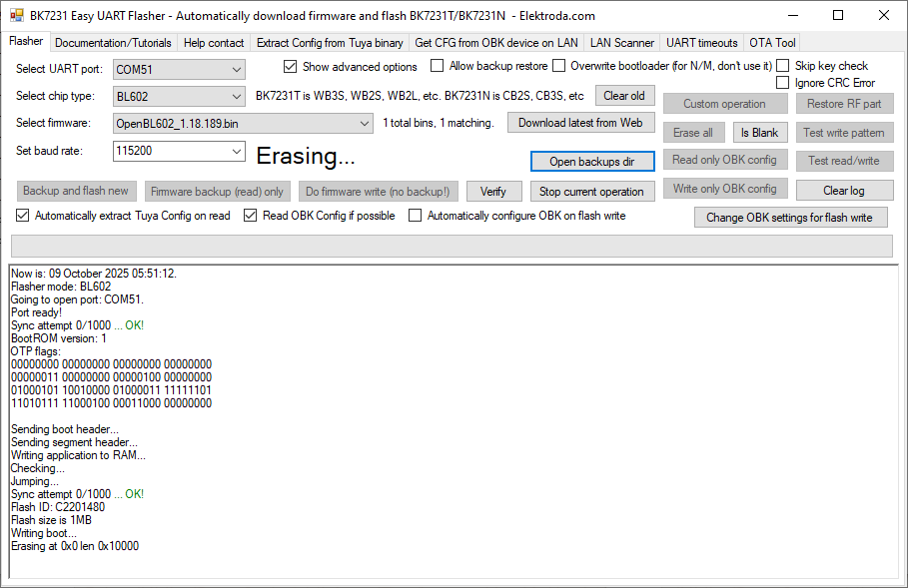Click the Clear log button

(844, 191)
